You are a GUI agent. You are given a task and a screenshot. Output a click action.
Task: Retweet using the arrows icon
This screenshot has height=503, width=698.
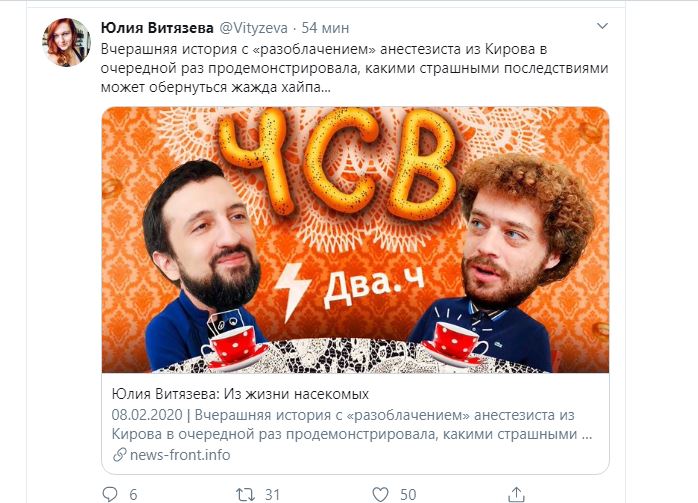(245, 494)
